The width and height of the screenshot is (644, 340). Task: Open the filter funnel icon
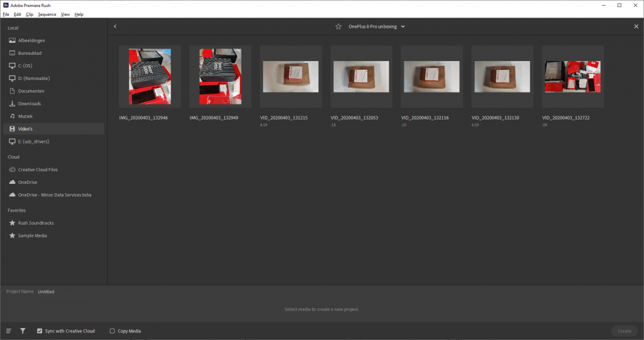tap(23, 331)
